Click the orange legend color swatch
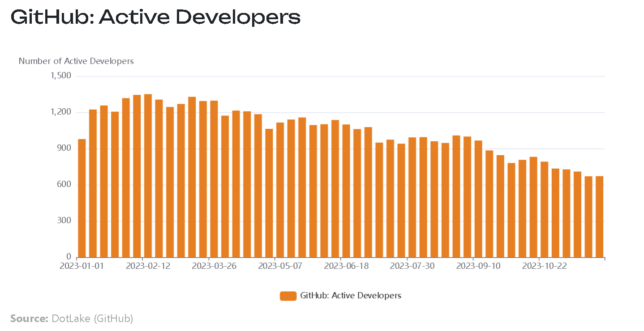Viewport: 644px width, 331px height. point(288,296)
